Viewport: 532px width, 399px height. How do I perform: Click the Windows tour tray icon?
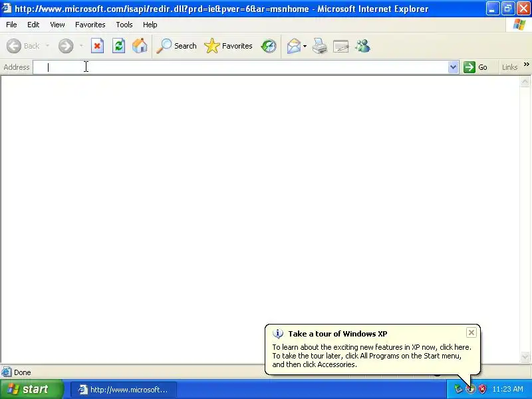(470, 389)
